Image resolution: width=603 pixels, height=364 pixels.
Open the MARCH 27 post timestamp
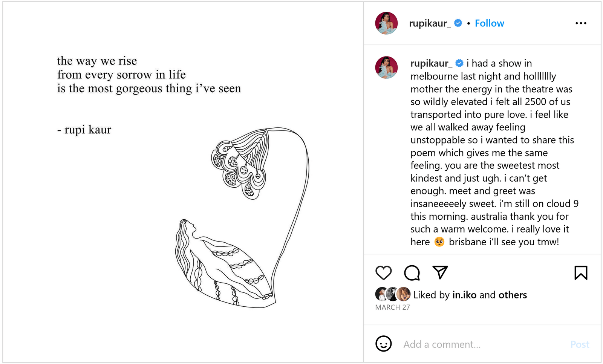click(392, 307)
